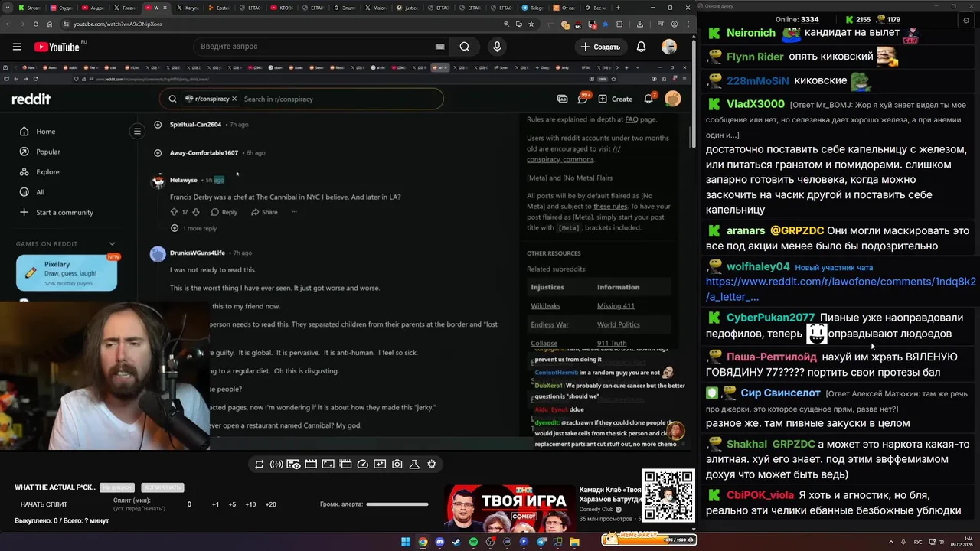Image resolution: width=980 pixels, height=551 pixels.
Task: Open the World Politics link
Action: [x=618, y=324]
